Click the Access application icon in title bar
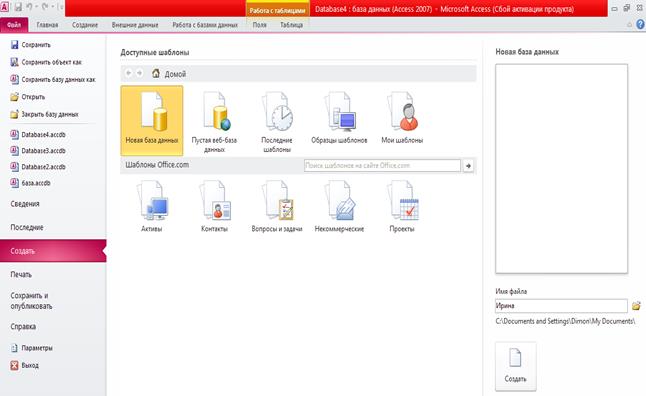Image resolution: width=646 pixels, height=396 pixels. point(5,7)
